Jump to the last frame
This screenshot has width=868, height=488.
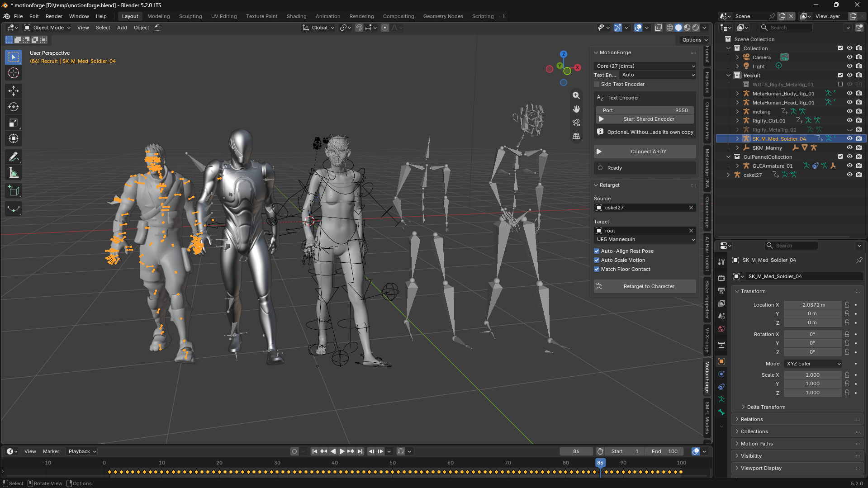pyautogui.click(x=360, y=451)
